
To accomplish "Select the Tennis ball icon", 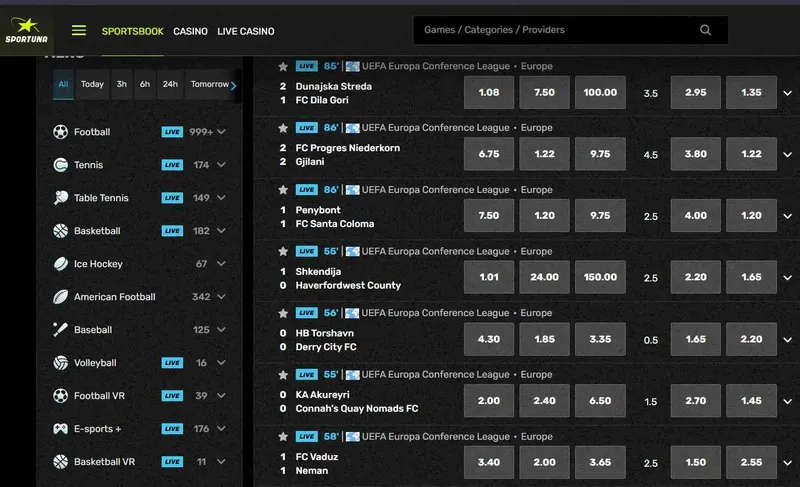I will (60, 165).
